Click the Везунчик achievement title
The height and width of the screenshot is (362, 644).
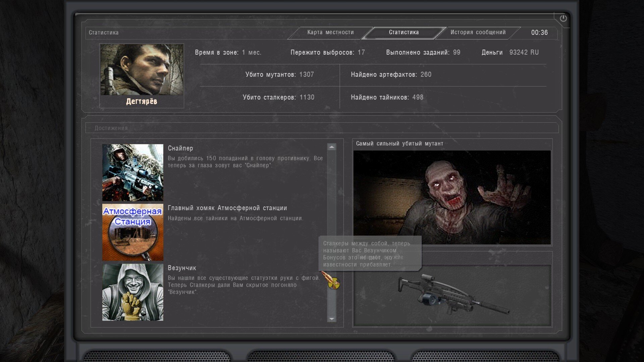182,268
